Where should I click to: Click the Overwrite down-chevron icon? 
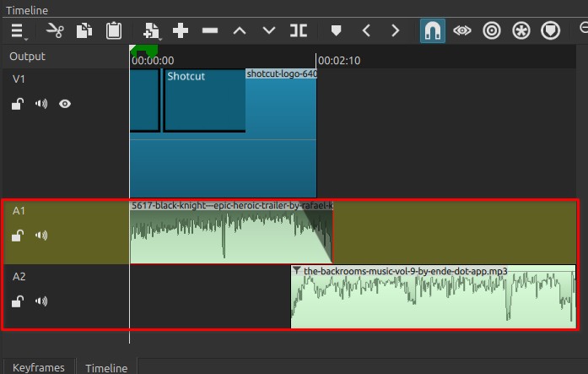[269, 31]
